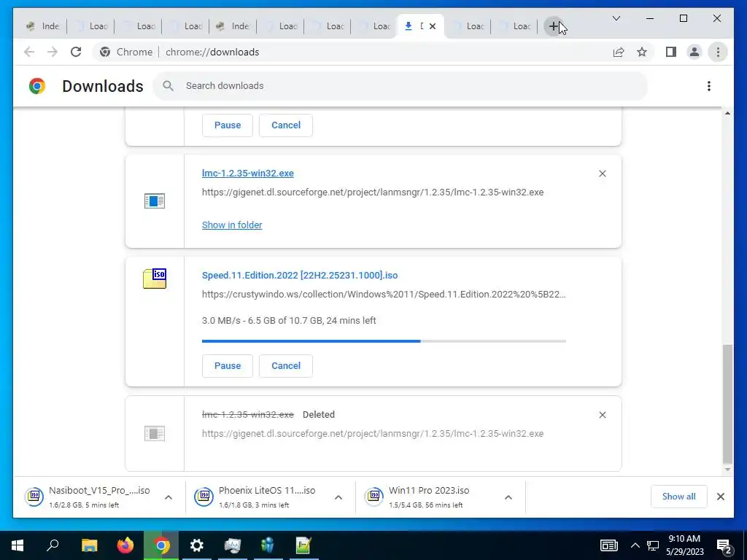Expand options for Nasiboot_V15_Pro download
747x560 pixels.
click(x=169, y=497)
